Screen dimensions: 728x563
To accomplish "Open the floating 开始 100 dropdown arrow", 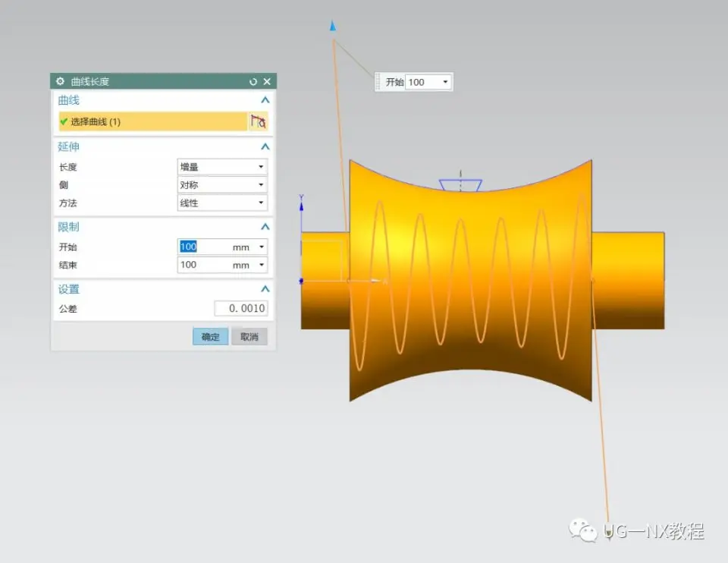I will pos(445,82).
